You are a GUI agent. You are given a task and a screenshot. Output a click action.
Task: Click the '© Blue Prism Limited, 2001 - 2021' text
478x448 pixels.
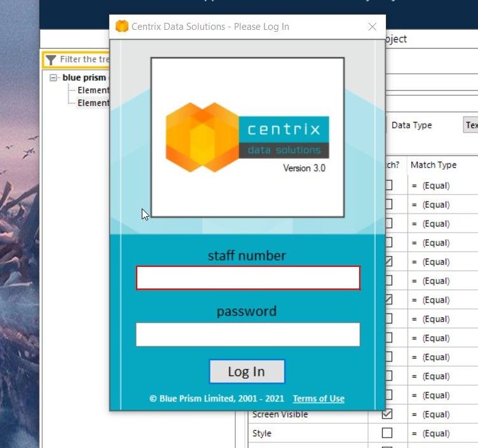[x=217, y=398]
